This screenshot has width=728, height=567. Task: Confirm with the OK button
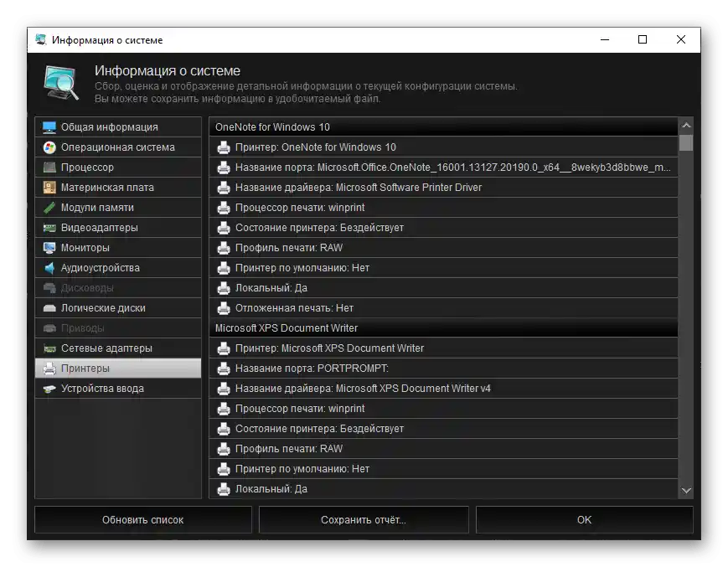584,519
